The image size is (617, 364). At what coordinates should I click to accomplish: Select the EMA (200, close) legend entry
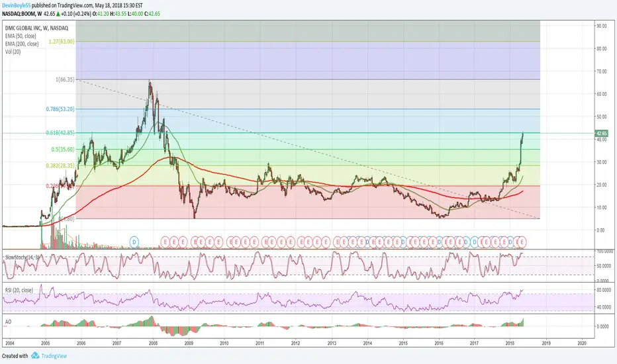[22, 44]
